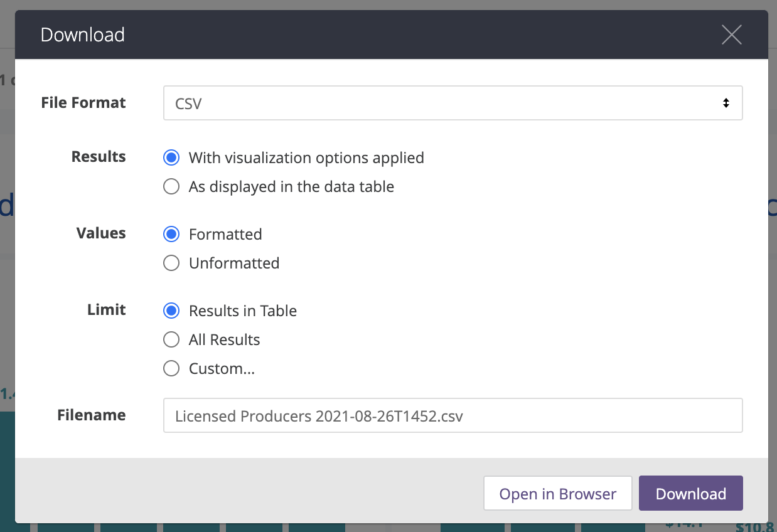Click the 'Results in Table' label text
This screenshot has width=777, height=532.
[x=242, y=311]
